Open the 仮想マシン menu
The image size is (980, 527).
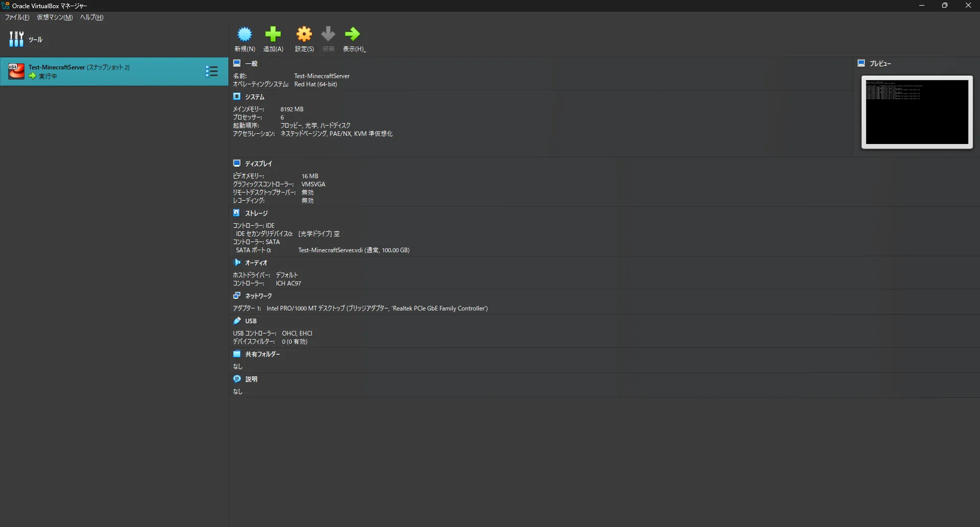pyautogui.click(x=54, y=17)
